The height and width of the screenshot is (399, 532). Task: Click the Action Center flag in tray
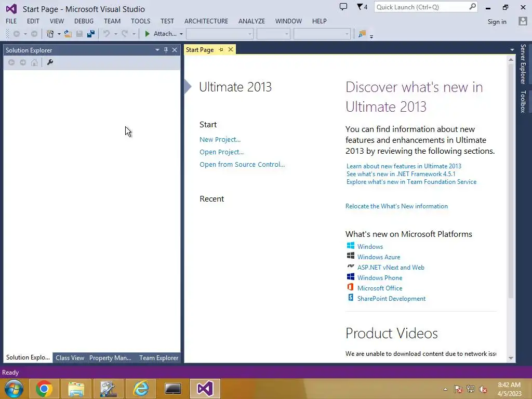coord(458,389)
